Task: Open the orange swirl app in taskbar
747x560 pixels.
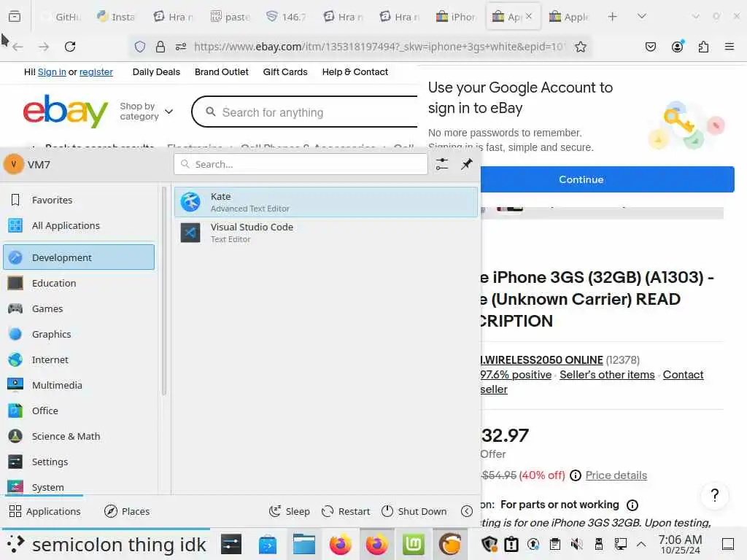Action: point(449,544)
